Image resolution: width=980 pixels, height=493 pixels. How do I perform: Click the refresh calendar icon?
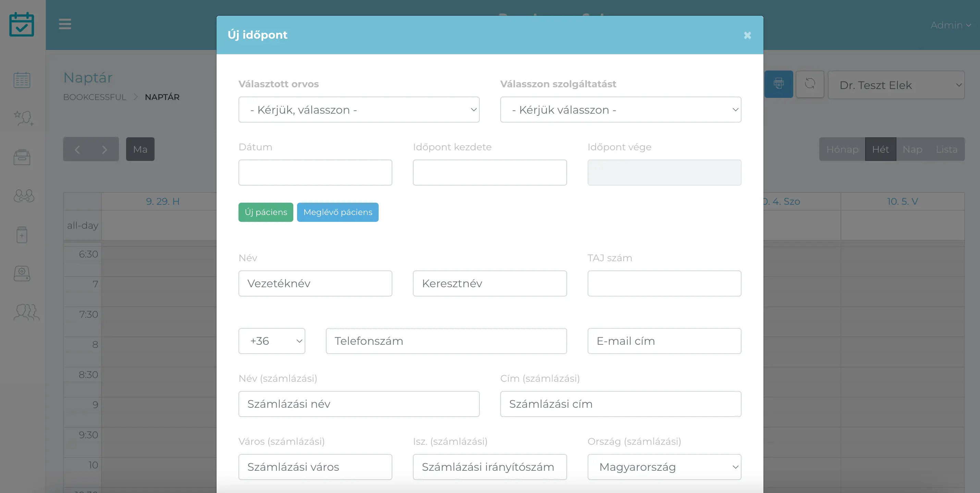pos(810,84)
